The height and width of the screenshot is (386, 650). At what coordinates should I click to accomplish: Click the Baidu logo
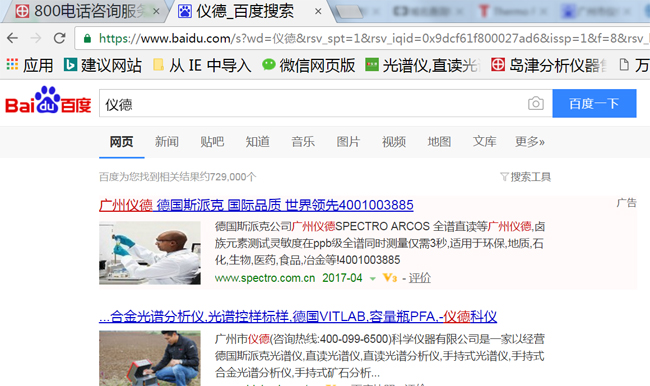click(48, 101)
